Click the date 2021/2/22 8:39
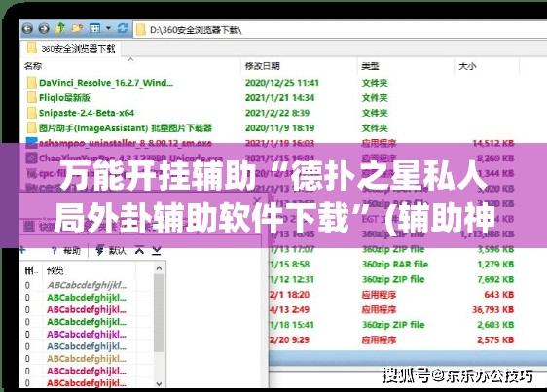547x392 pixels. [277, 113]
